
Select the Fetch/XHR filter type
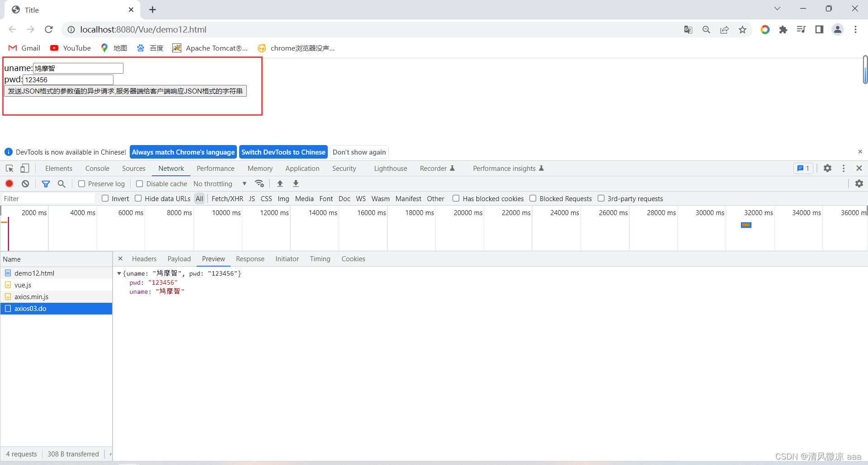pos(227,198)
